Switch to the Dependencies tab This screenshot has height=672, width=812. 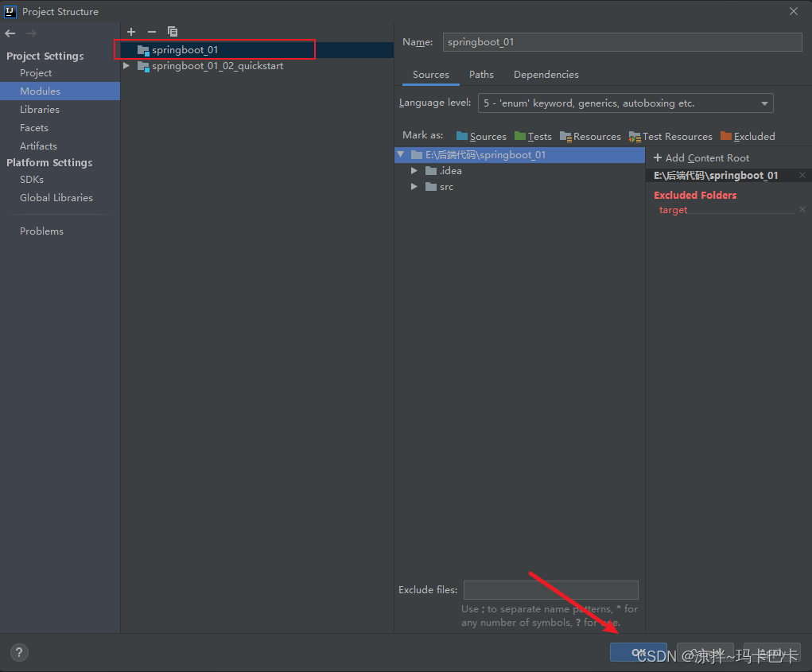click(x=546, y=75)
